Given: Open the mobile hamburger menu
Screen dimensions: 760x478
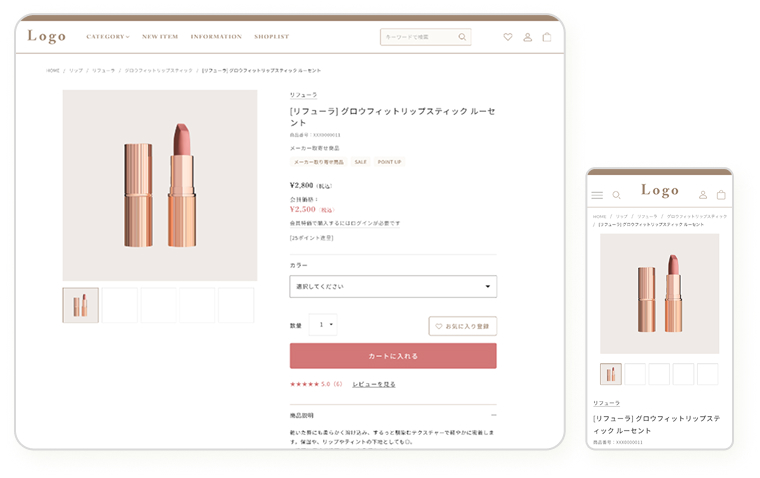Looking at the screenshot, I should click(597, 195).
